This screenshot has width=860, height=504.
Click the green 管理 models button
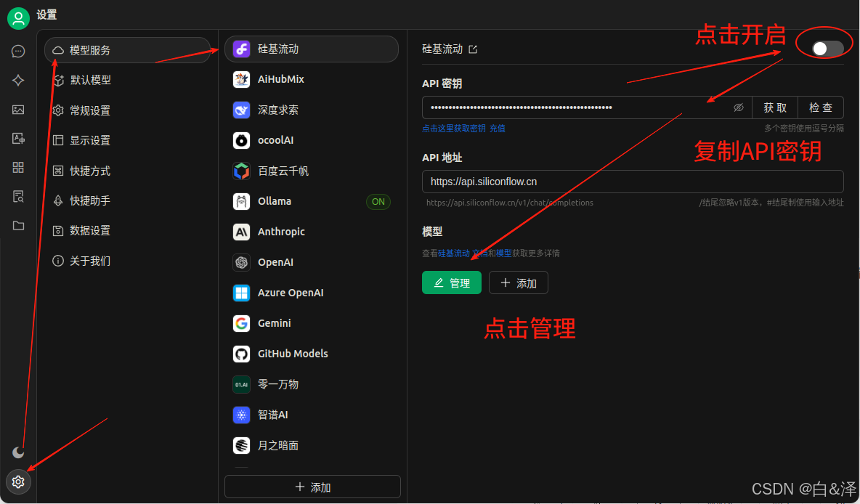point(451,283)
